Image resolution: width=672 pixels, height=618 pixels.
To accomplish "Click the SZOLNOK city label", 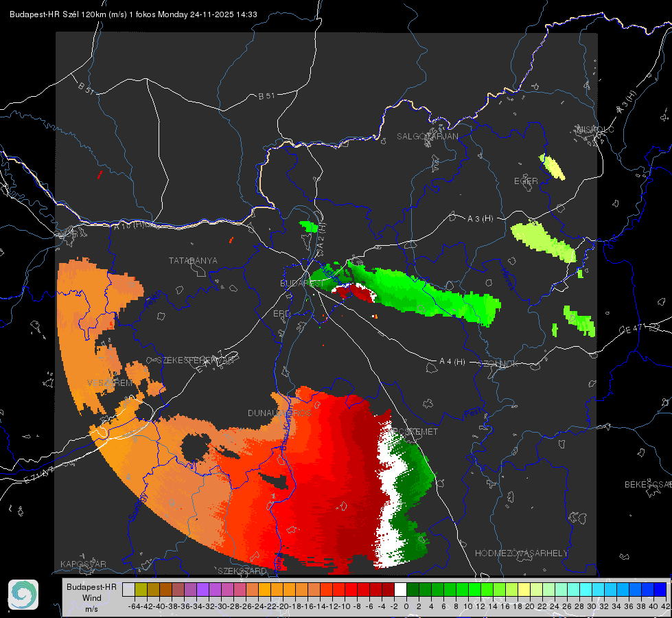I will coord(499,364).
